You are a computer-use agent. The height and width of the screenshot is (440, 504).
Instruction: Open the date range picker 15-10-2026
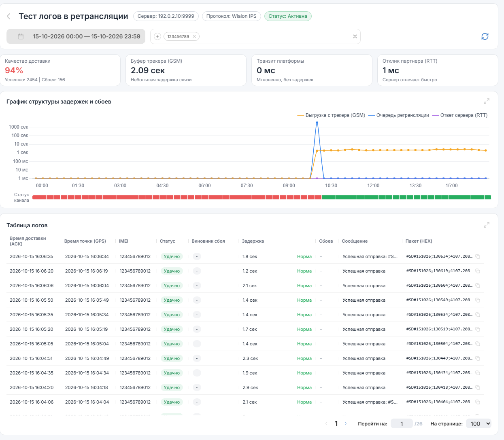click(76, 36)
